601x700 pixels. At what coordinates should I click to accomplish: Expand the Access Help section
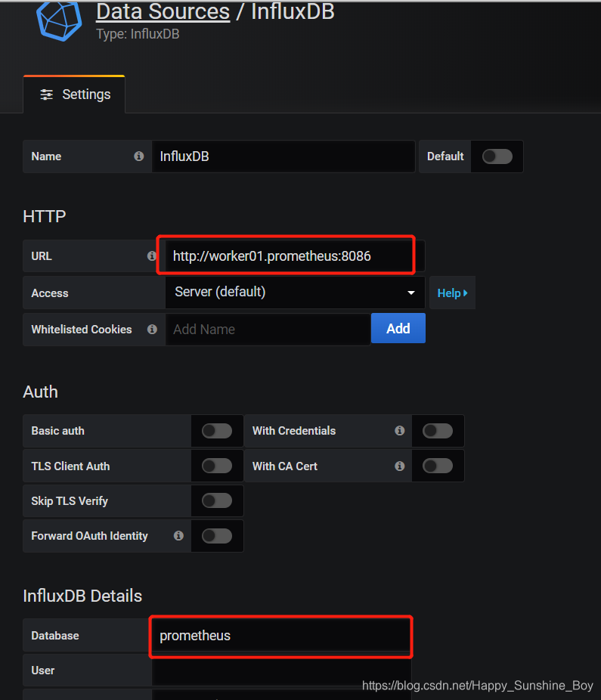[x=452, y=293]
